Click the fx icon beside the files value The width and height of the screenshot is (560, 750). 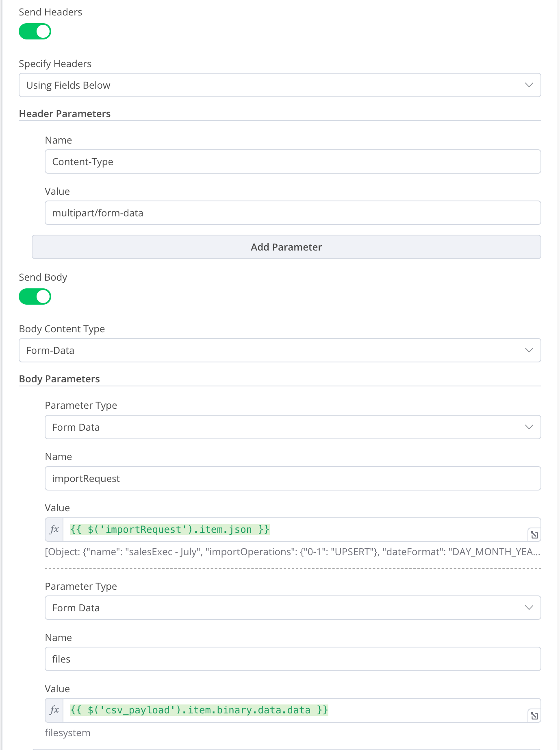[54, 710]
